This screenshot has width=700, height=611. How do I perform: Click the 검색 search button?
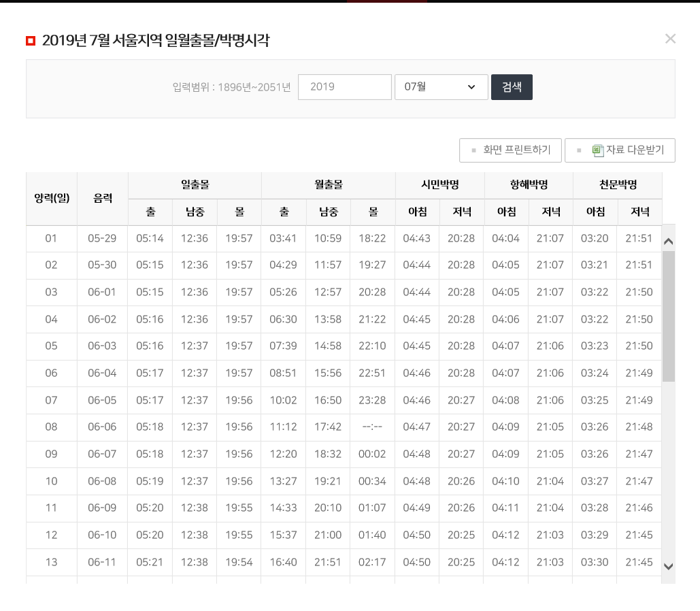pyautogui.click(x=512, y=87)
